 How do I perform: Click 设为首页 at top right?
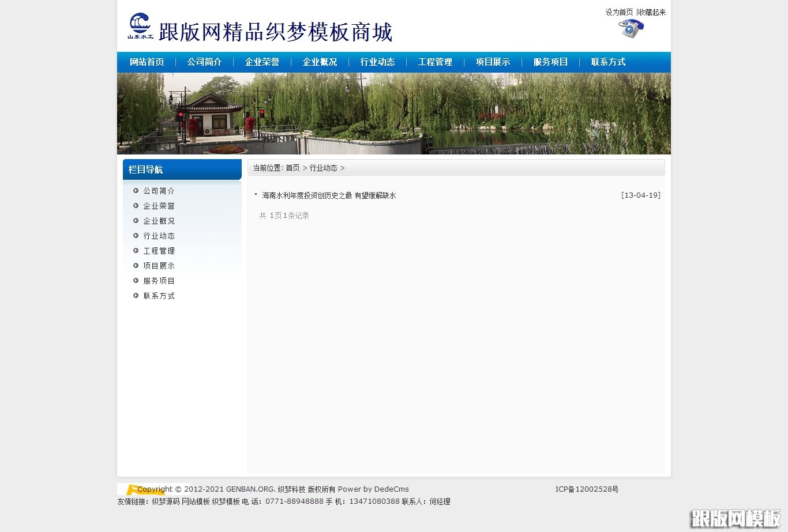click(619, 12)
